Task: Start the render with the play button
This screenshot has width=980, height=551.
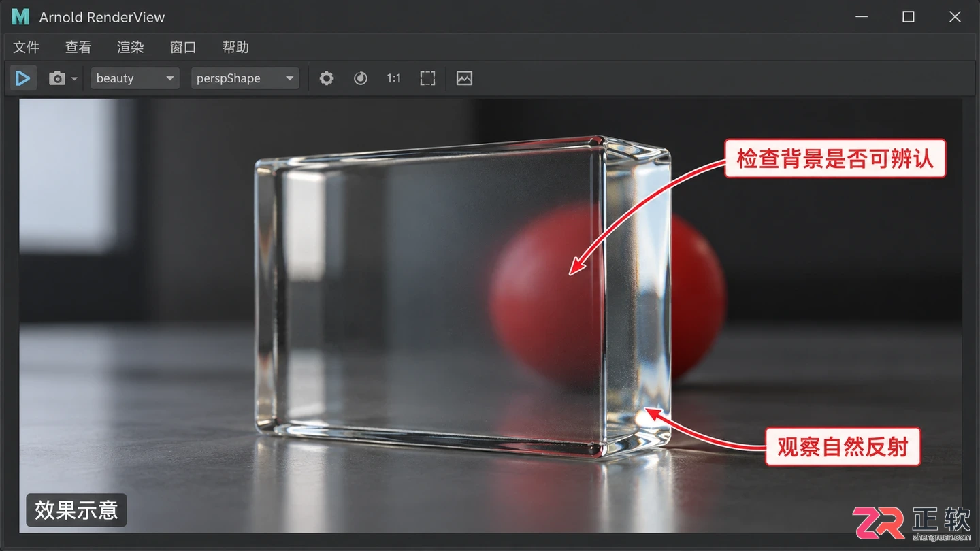Action: click(x=23, y=78)
